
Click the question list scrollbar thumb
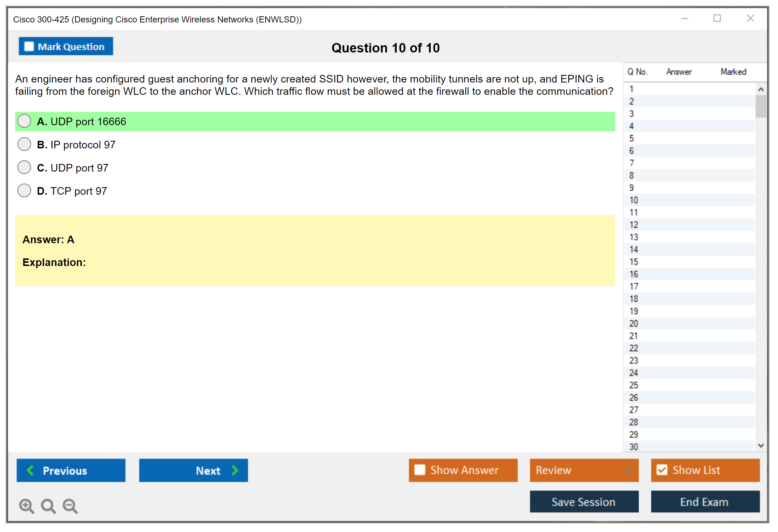[761, 106]
